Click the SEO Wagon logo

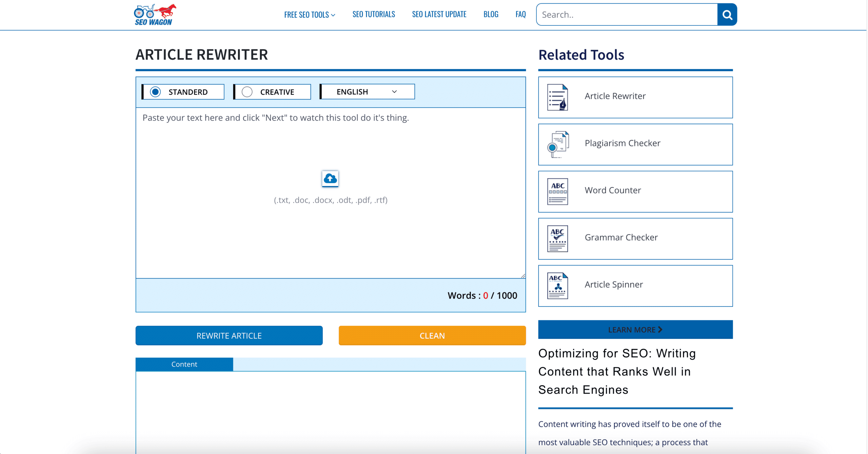coord(155,15)
